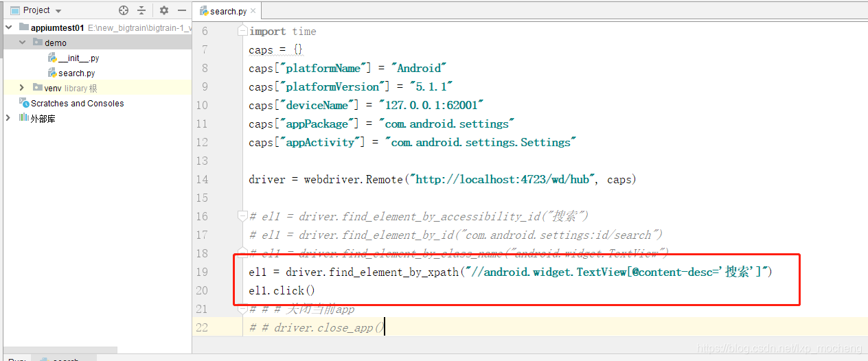Viewport: 868px width, 361px height.
Task: Select the 外部库 entry label
Action: point(43,119)
